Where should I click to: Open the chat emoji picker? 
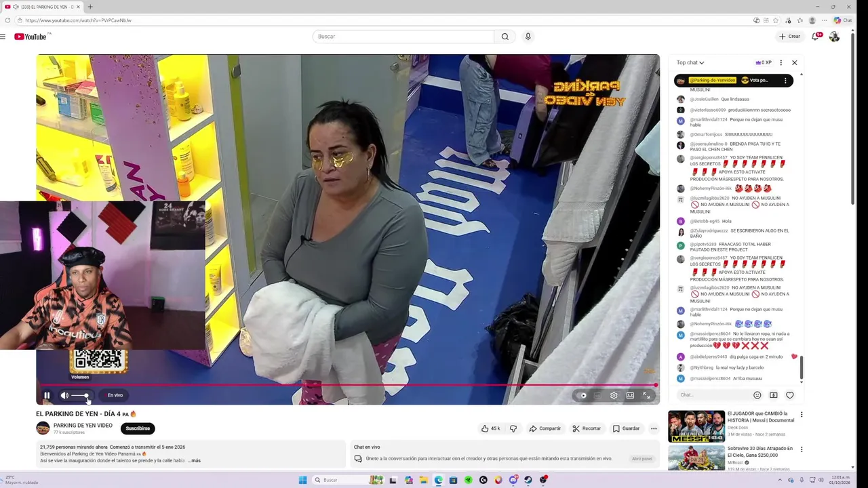(757, 395)
